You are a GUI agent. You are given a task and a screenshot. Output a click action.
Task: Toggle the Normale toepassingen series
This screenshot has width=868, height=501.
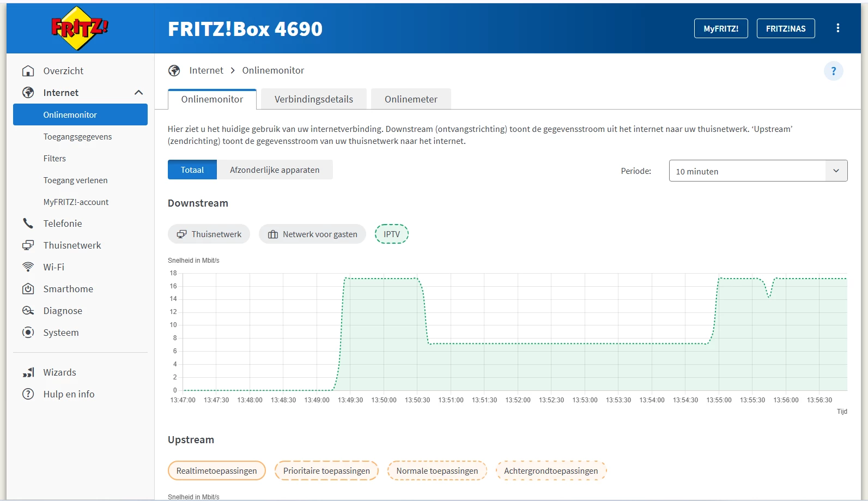coord(437,470)
